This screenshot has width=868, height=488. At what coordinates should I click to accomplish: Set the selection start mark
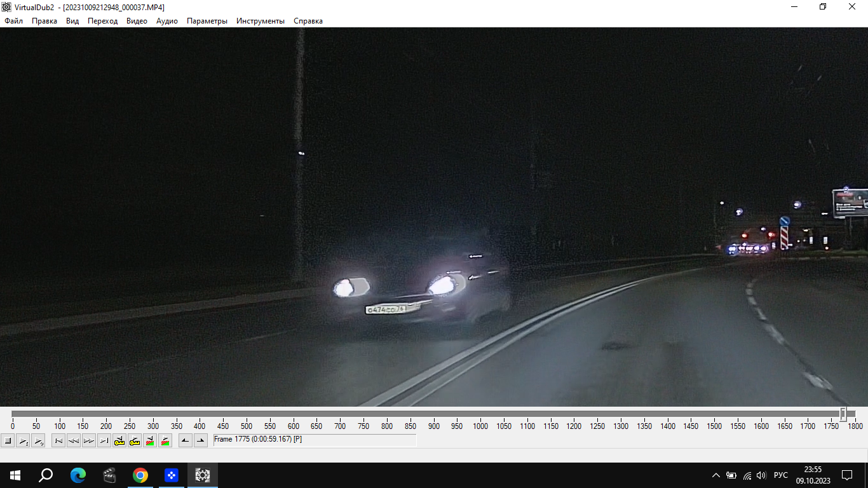tap(186, 440)
